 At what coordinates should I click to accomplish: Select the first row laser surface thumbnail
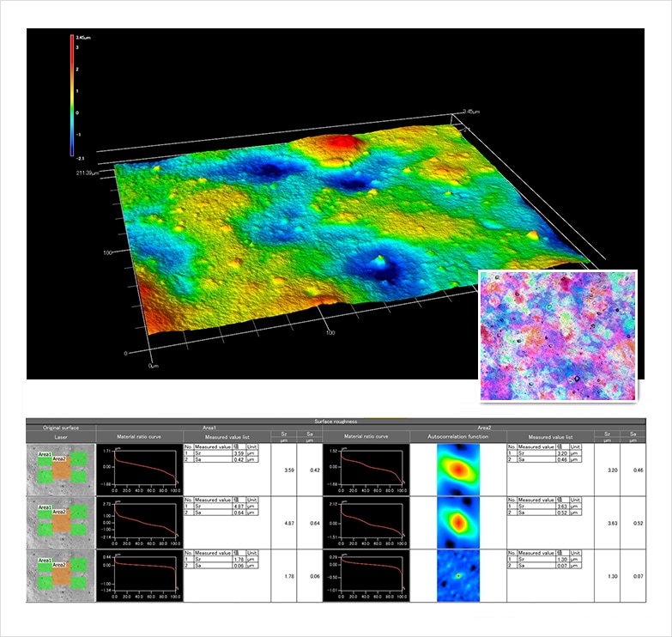coord(60,470)
